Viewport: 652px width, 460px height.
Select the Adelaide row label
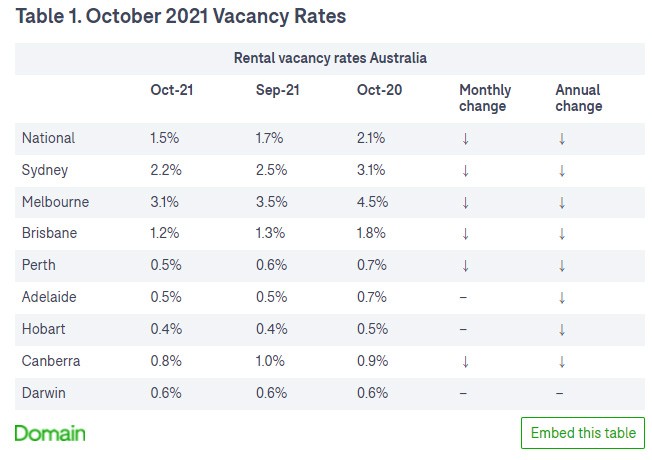(x=49, y=297)
